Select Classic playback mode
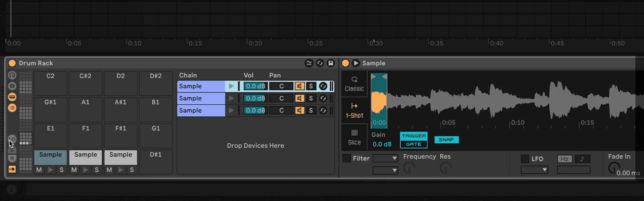Screen dimensions: 644x201 tap(354, 84)
